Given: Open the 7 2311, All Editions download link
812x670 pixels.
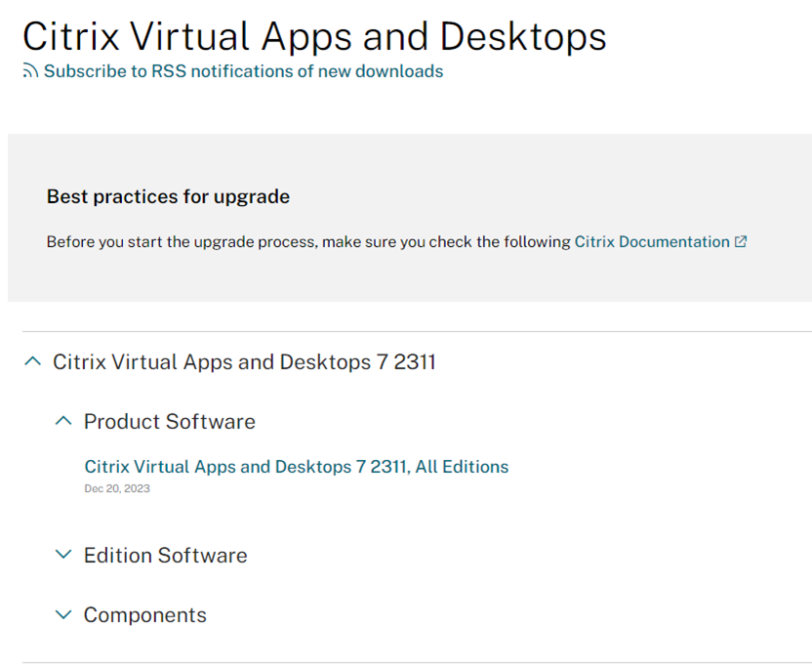Looking at the screenshot, I should tap(297, 466).
